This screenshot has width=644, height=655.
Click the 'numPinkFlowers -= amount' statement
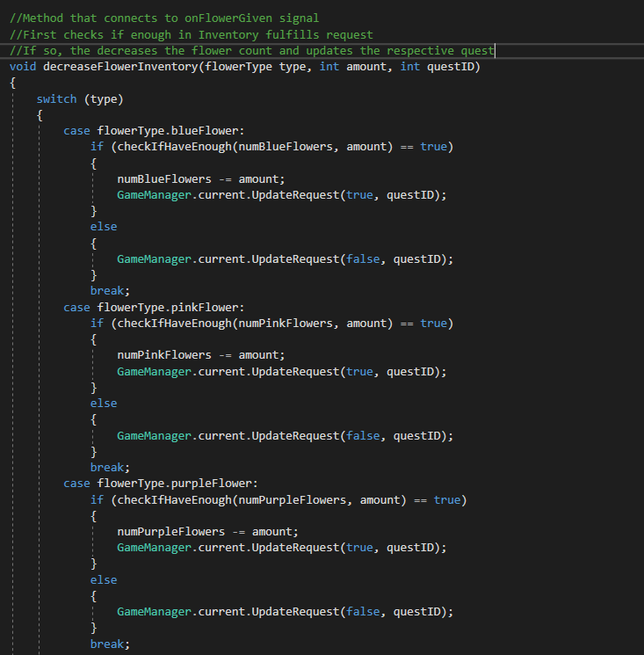tap(200, 355)
